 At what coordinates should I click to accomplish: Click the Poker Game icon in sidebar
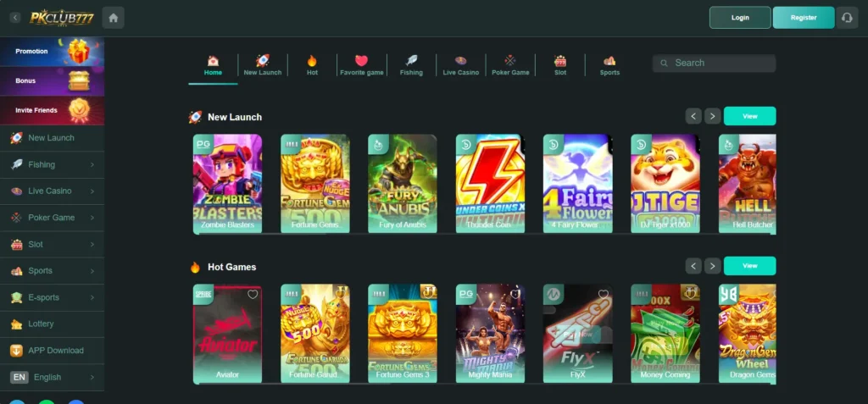tap(17, 218)
